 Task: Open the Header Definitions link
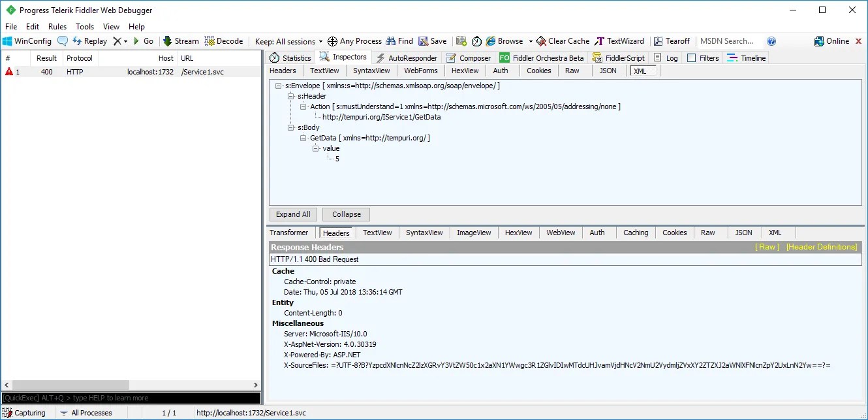coord(822,247)
